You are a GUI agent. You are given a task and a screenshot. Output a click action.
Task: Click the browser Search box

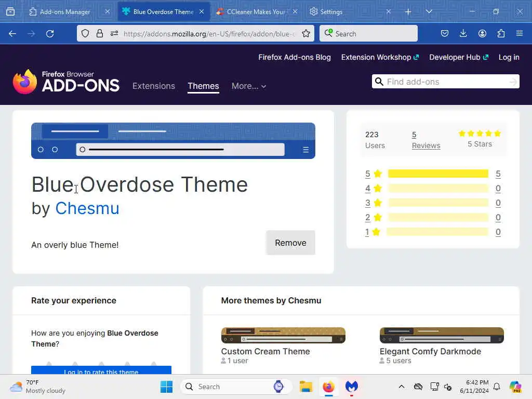[368, 34]
